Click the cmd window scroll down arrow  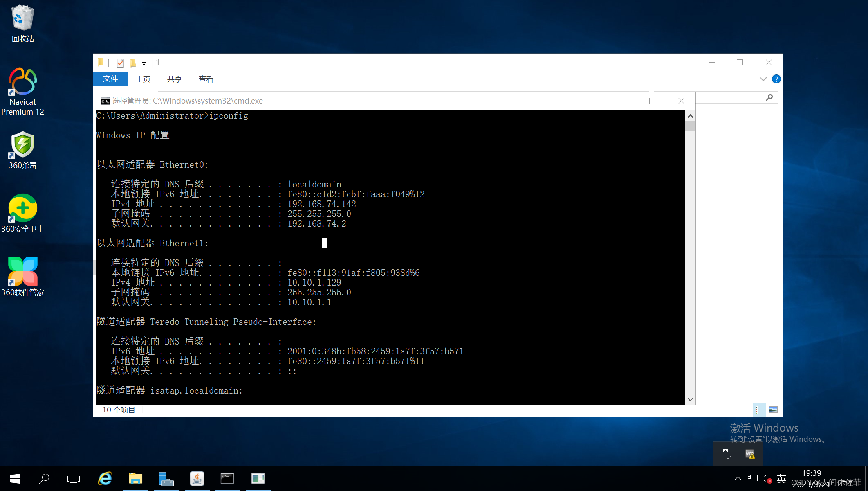(690, 400)
